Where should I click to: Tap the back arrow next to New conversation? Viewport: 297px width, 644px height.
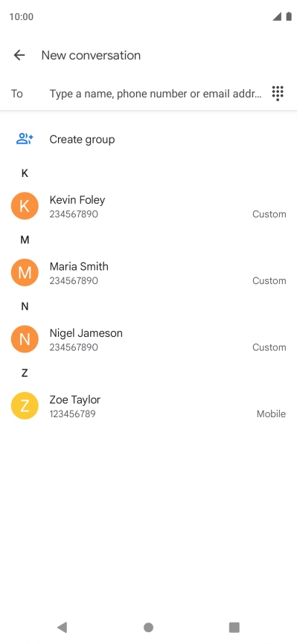(x=19, y=56)
